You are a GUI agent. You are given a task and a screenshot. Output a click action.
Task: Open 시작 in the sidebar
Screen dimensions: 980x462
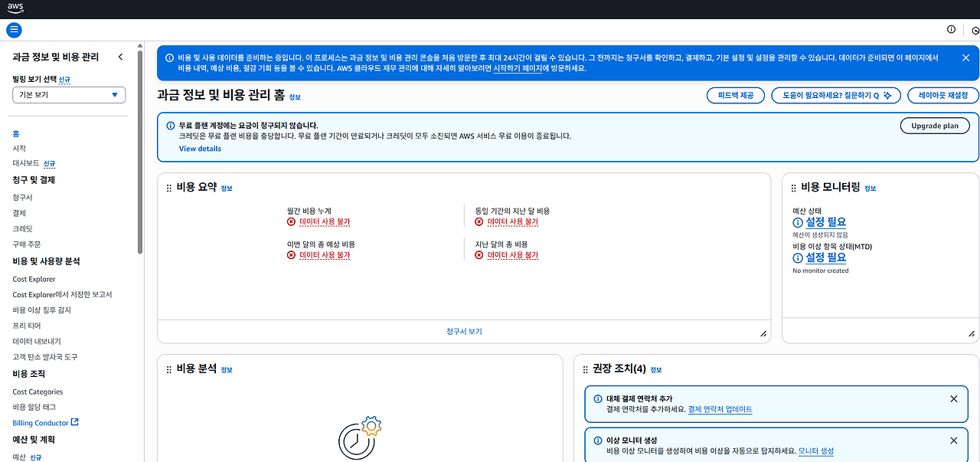(x=19, y=149)
